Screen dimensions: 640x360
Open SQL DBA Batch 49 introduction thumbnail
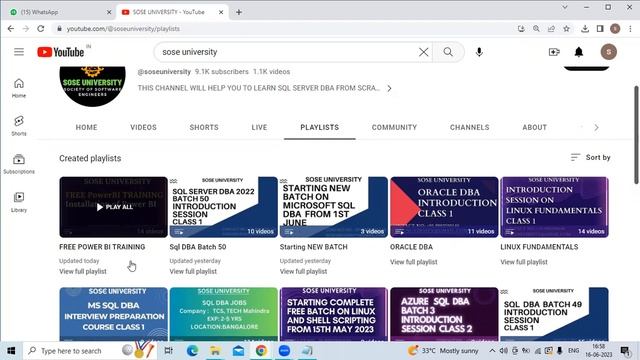pyautogui.click(x=554, y=314)
